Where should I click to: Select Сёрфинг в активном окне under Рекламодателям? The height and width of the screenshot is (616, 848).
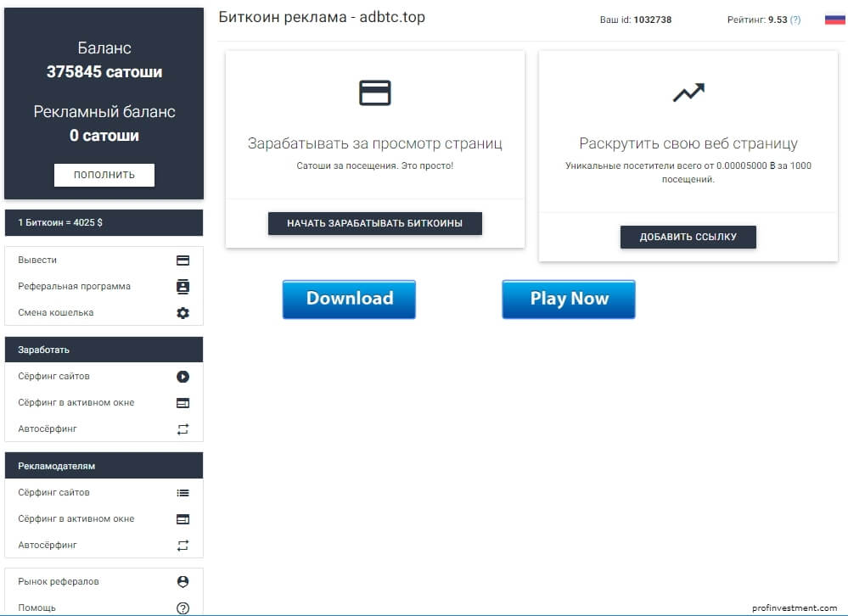pyautogui.click(x=104, y=518)
